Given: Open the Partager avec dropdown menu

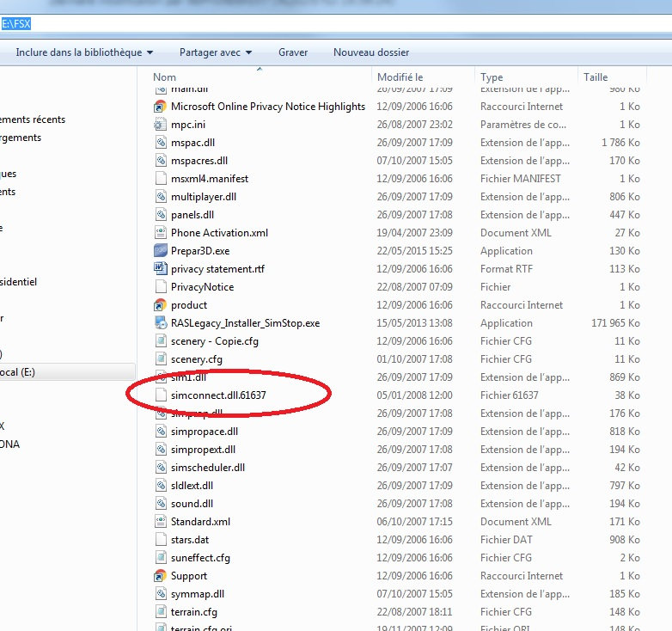Looking at the screenshot, I should tap(216, 52).
